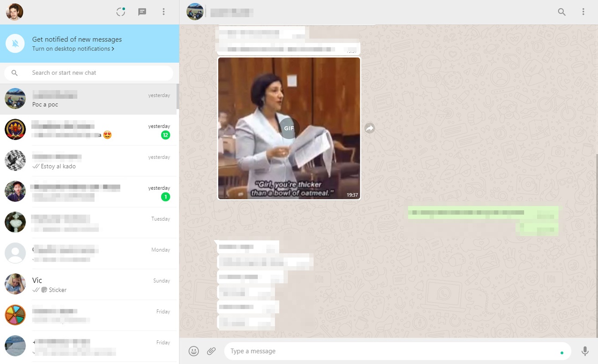Click the muted notifications bell icon
This screenshot has width=598, height=364.
coord(15,44)
